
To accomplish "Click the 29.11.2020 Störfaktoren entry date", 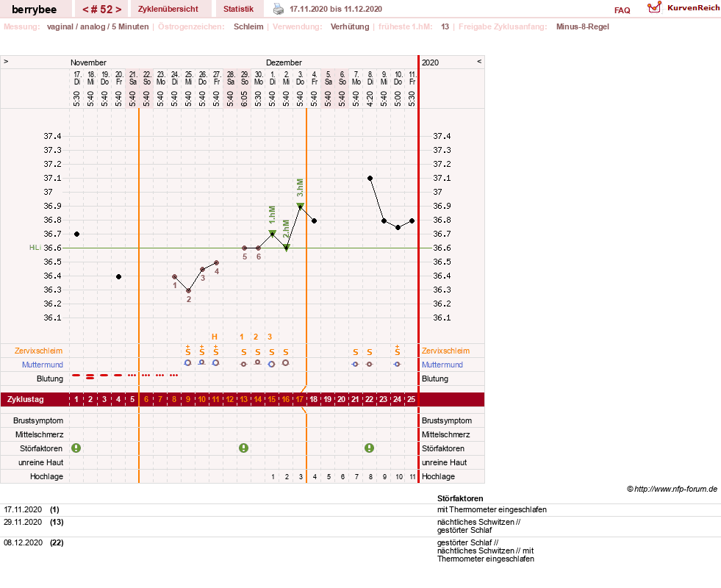I will (x=23, y=523).
